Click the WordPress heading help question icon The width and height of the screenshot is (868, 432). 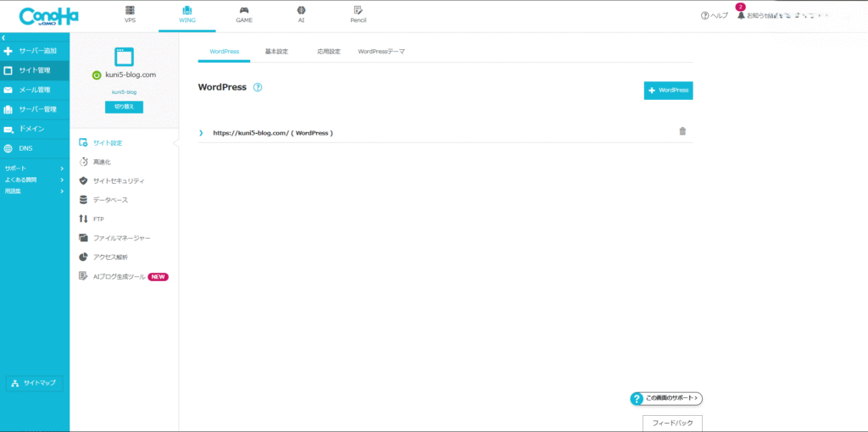pyautogui.click(x=258, y=87)
